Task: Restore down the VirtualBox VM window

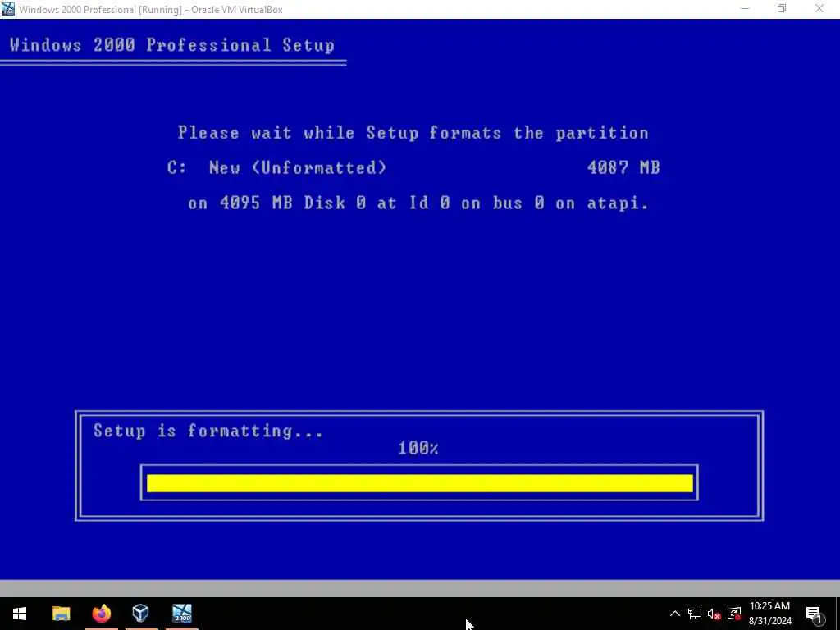Action: [x=782, y=9]
